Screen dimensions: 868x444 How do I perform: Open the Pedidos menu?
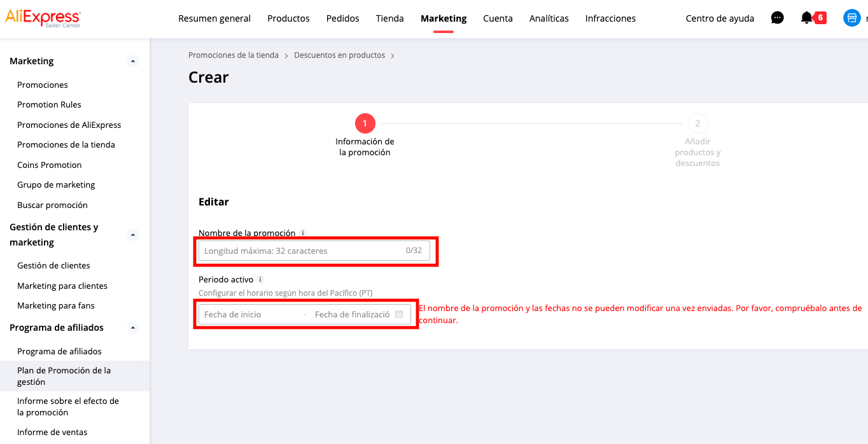343,18
